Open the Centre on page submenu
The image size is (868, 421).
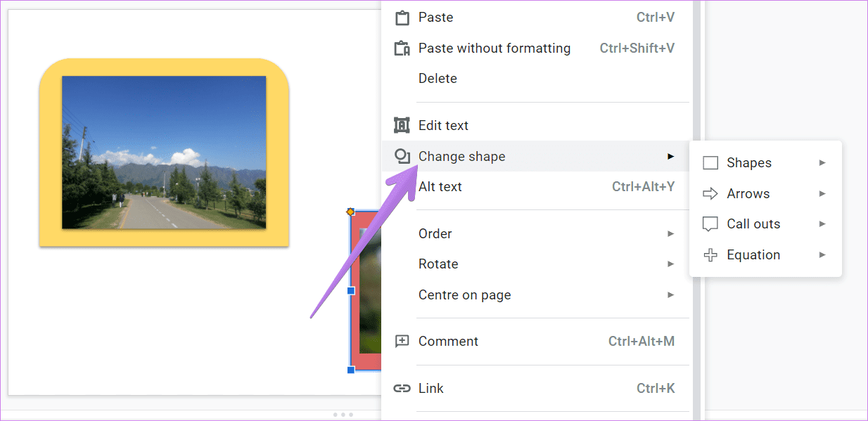click(x=670, y=294)
